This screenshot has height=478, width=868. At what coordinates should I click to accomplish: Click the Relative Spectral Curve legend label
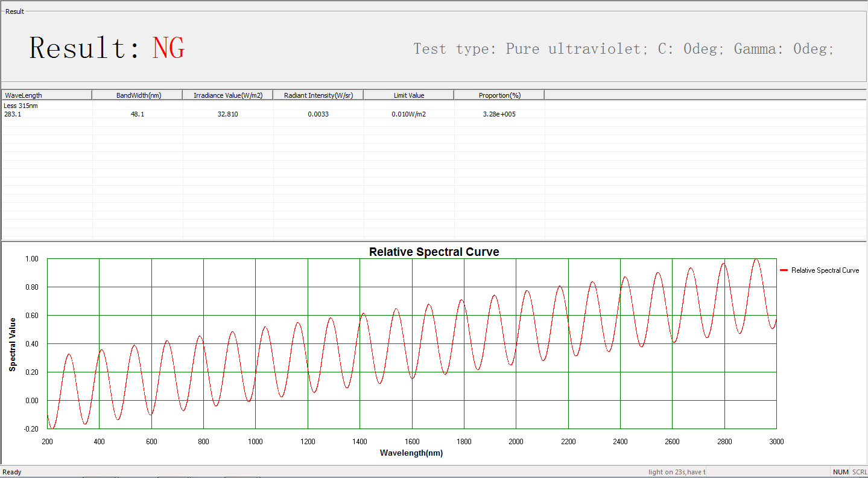coord(825,270)
